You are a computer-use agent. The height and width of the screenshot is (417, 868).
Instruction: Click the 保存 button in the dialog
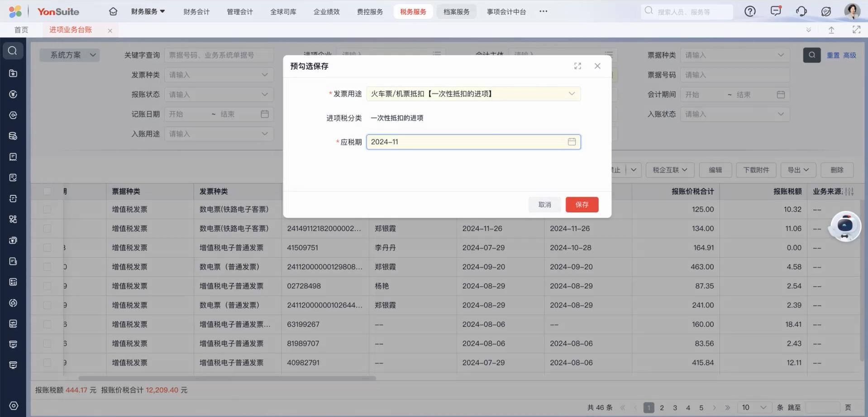click(582, 204)
